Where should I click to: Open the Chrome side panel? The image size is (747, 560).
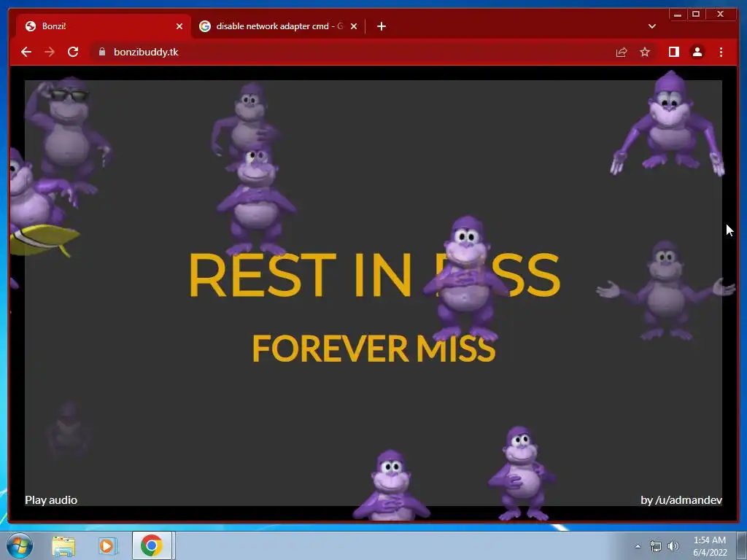[673, 52]
